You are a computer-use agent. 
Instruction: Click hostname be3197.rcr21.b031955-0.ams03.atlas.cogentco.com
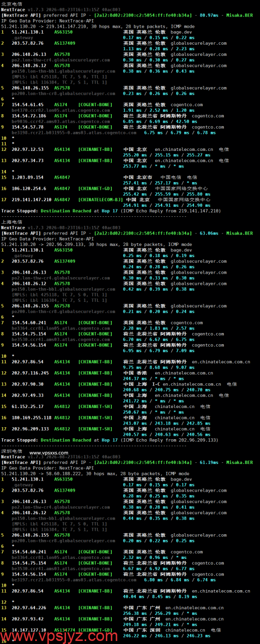(x=74, y=580)
